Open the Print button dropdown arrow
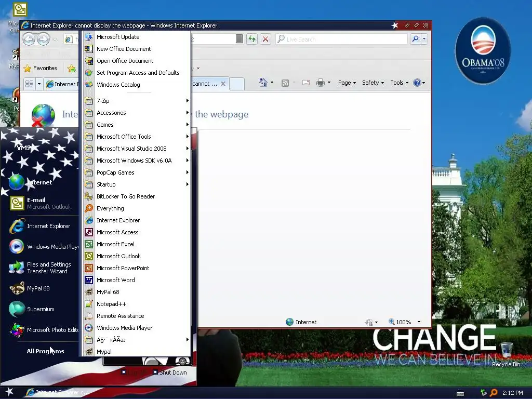This screenshot has width=532, height=399. click(329, 83)
